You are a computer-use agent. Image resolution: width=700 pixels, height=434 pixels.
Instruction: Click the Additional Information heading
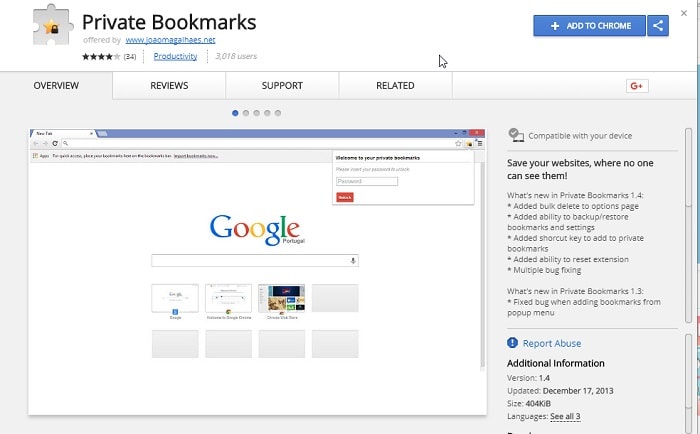tap(556, 363)
